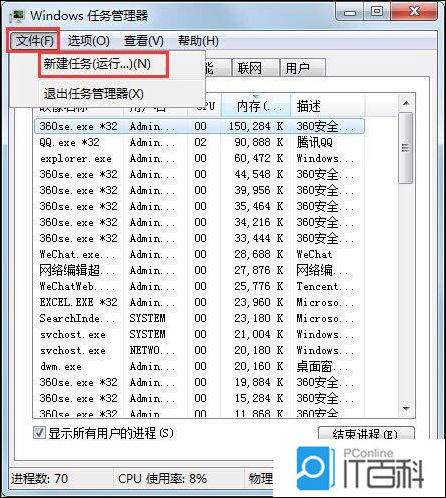Open the 帮助(H) menu
Image resolution: width=446 pixels, height=498 pixels.
click(x=198, y=41)
